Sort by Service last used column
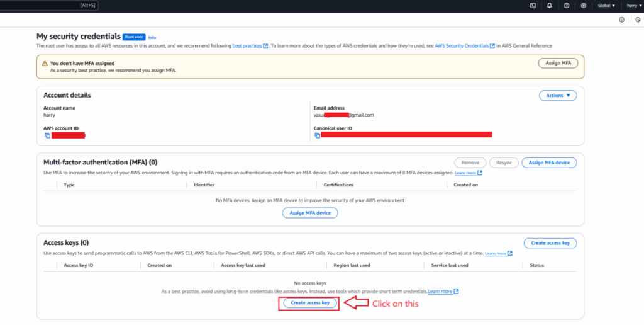This screenshot has height=325, width=644. (x=450, y=265)
